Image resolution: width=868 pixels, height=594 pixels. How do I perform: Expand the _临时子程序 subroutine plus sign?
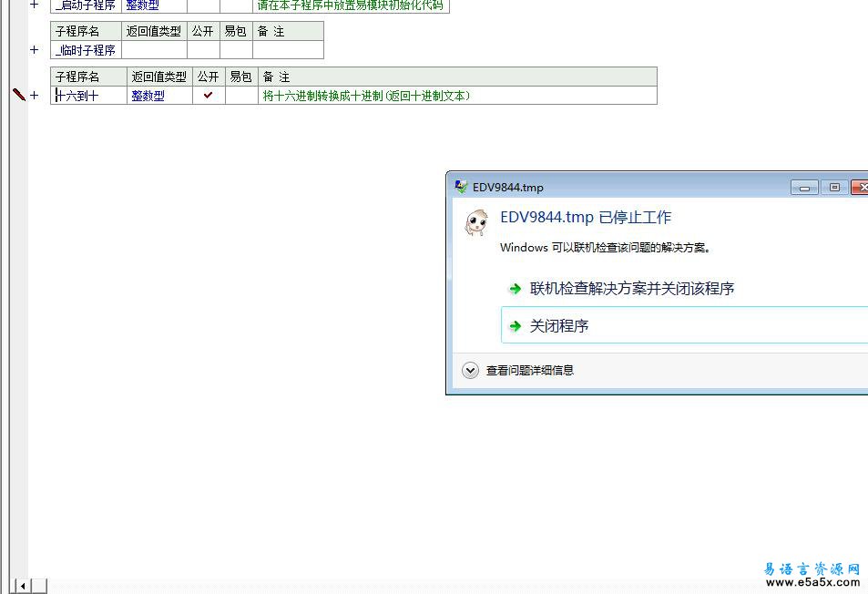pyautogui.click(x=35, y=50)
